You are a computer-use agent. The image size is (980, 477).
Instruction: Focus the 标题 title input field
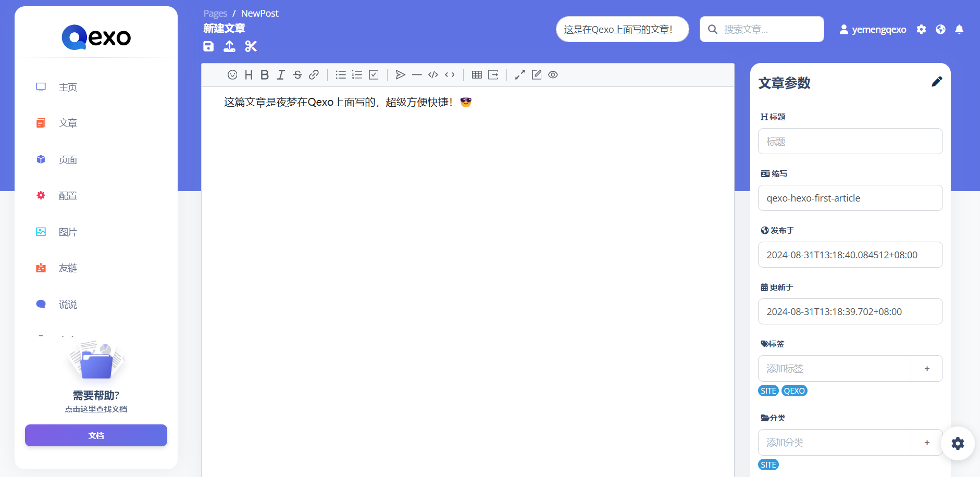coord(850,142)
